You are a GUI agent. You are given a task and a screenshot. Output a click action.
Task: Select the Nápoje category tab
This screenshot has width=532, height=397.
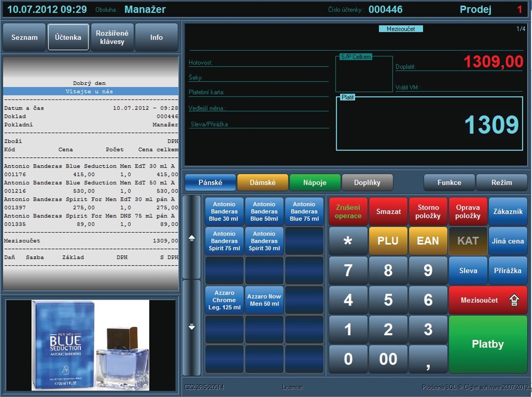coord(315,183)
